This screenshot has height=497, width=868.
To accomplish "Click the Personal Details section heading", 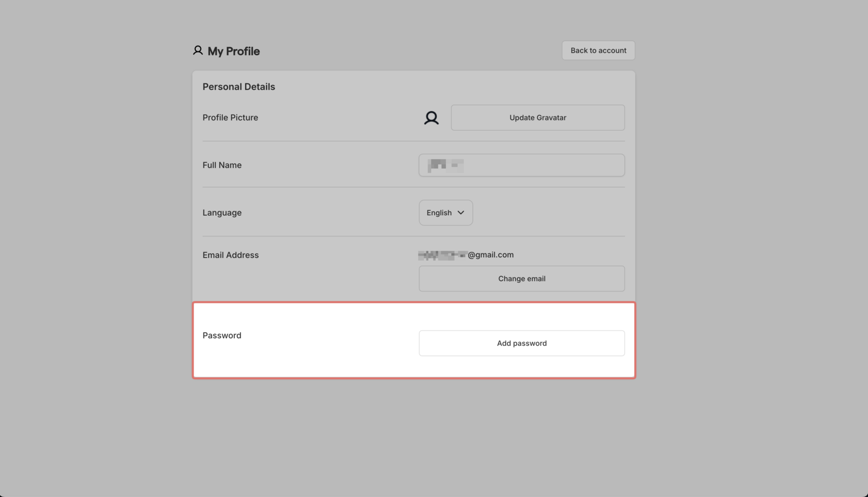I will click(x=239, y=86).
